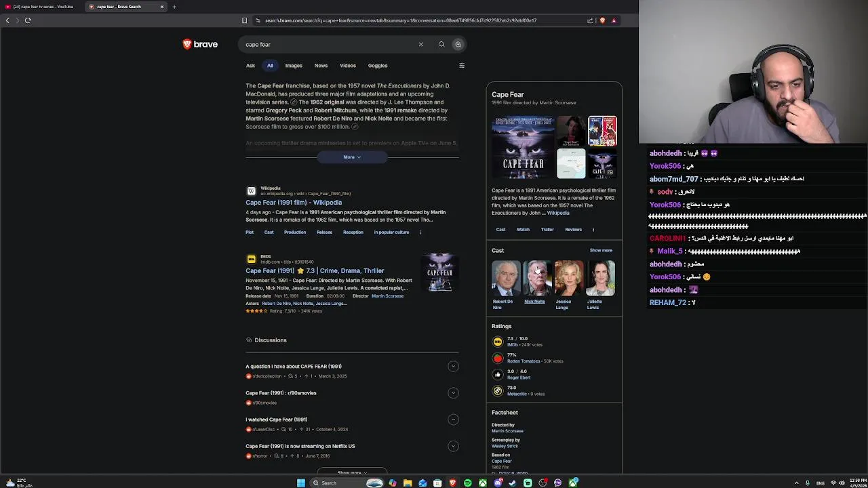Click the AI answer icon beside search

click(x=458, y=44)
